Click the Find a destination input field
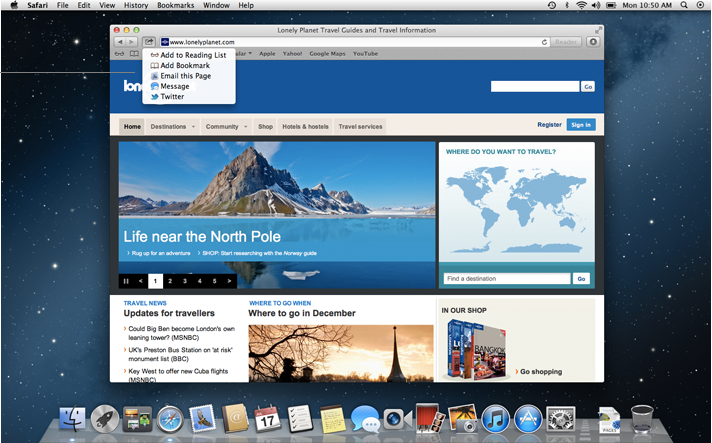The image size is (712, 443). [506, 279]
